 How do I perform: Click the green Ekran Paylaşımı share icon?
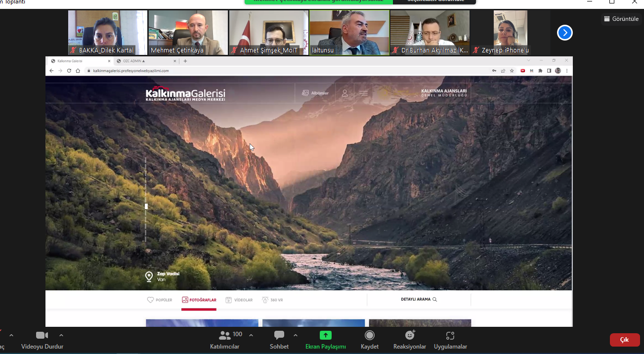325,336
